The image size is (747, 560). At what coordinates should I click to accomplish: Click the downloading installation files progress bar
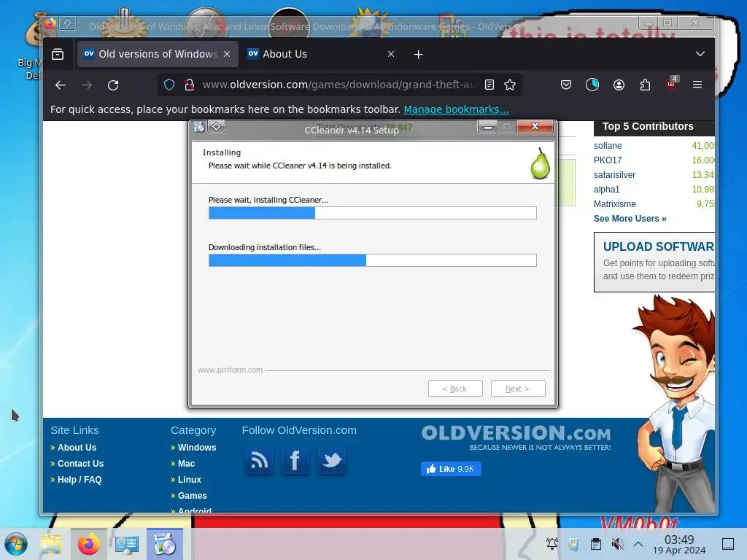[x=373, y=260]
